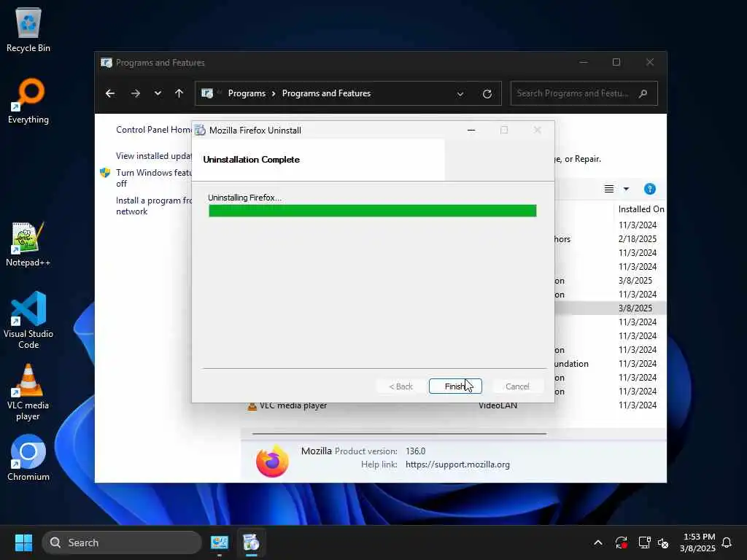Click Programs and Features breadcrumb segment
The image size is (747, 560).
coord(326,93)
